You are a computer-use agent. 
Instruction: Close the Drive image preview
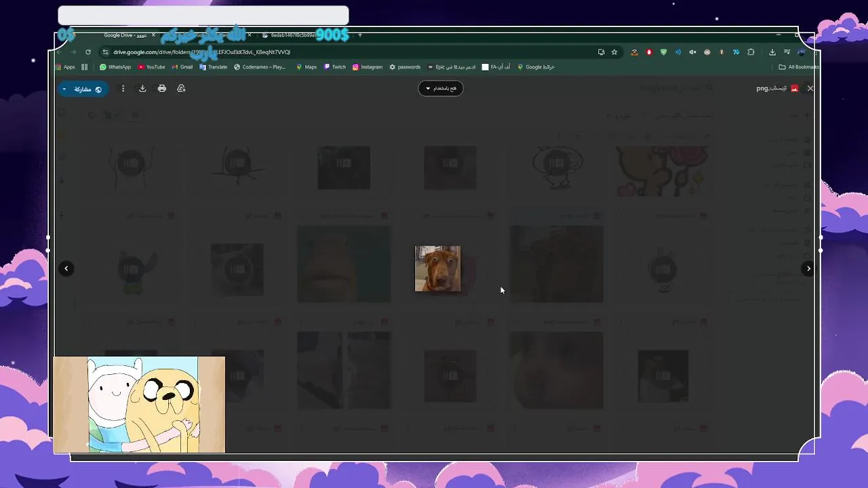pyautogui.click(x=810, y=88)
